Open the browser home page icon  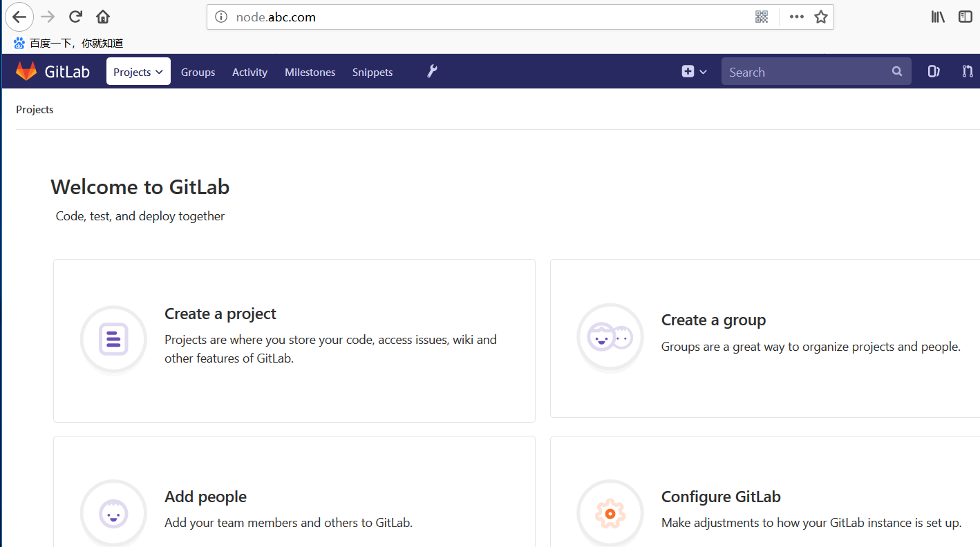click(103, 17)
